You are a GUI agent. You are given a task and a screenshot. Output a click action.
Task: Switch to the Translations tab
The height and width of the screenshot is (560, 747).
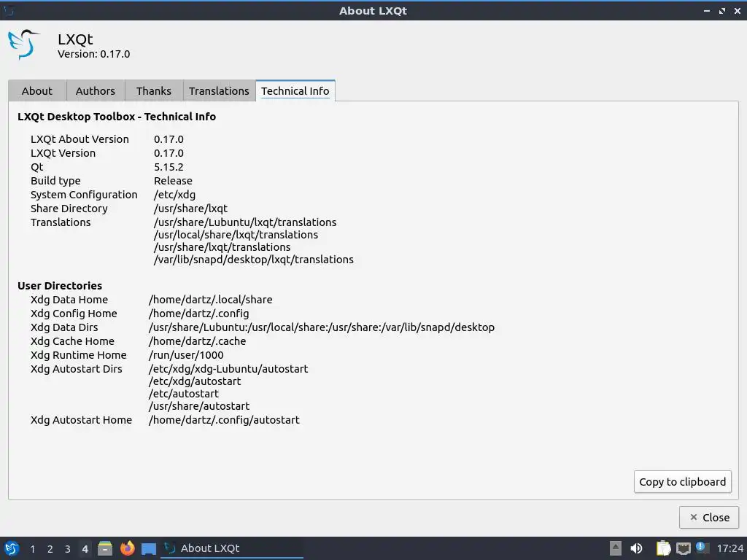219,91
